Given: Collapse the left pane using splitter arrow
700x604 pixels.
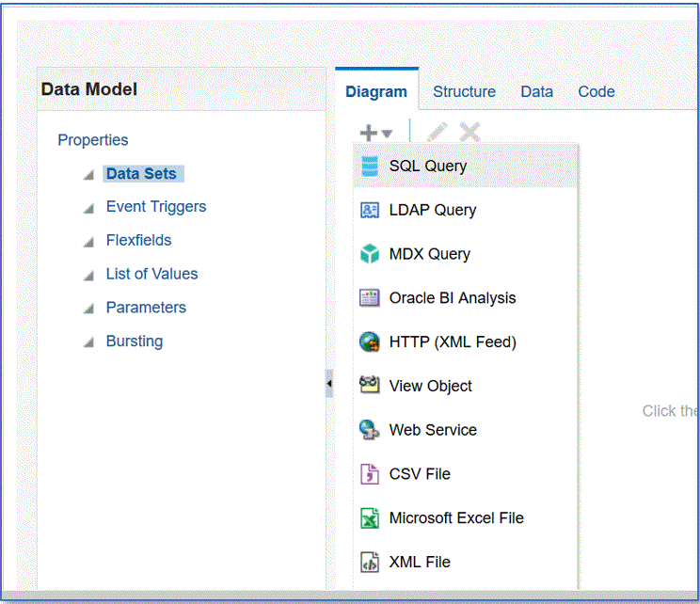Looking at the screenshot, I should click(329, 384).
